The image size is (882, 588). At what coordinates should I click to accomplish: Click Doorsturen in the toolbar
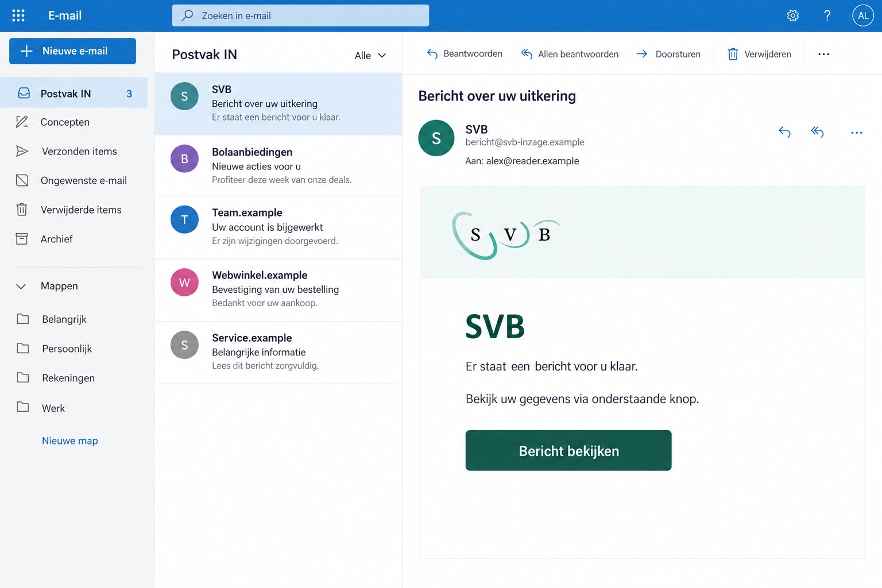[x=668, y=53]
